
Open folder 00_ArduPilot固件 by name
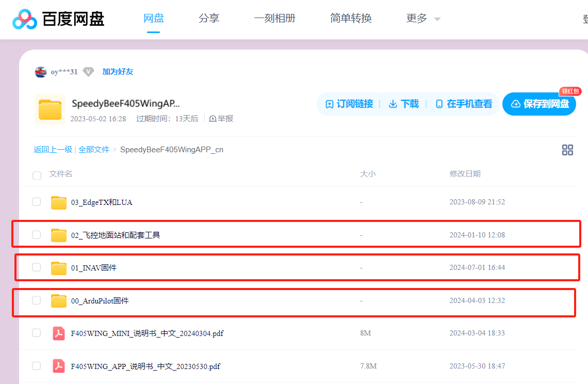(x=100, y=301)
